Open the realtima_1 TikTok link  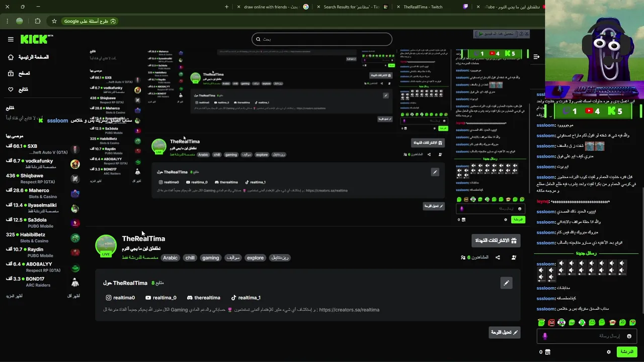pyautogui.click(x=246, y=298)
